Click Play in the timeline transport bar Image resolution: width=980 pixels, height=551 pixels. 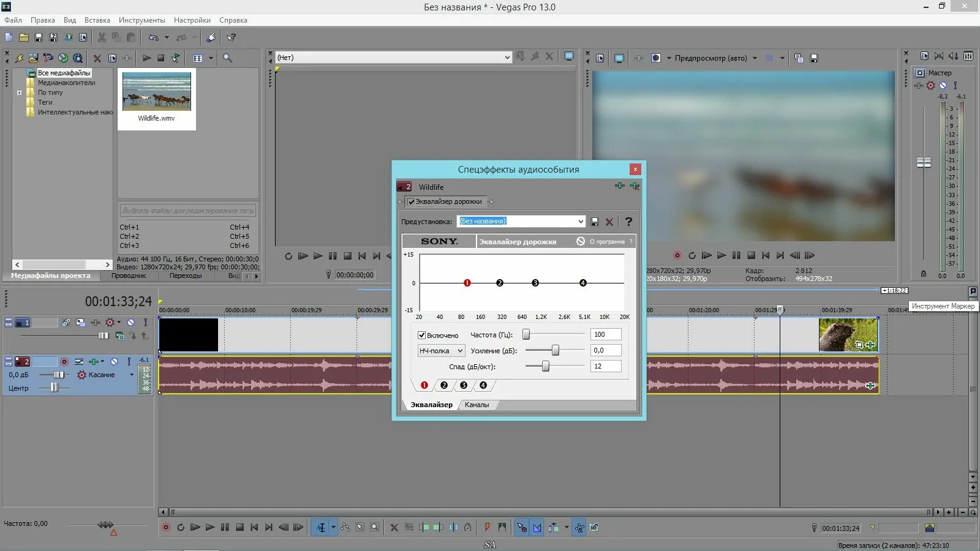coord(210,527)
